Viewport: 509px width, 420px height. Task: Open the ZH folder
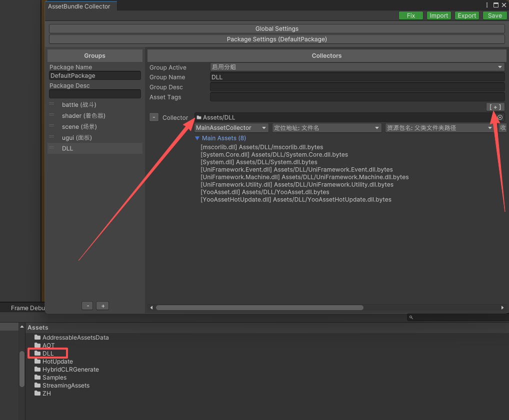[43, 394]
